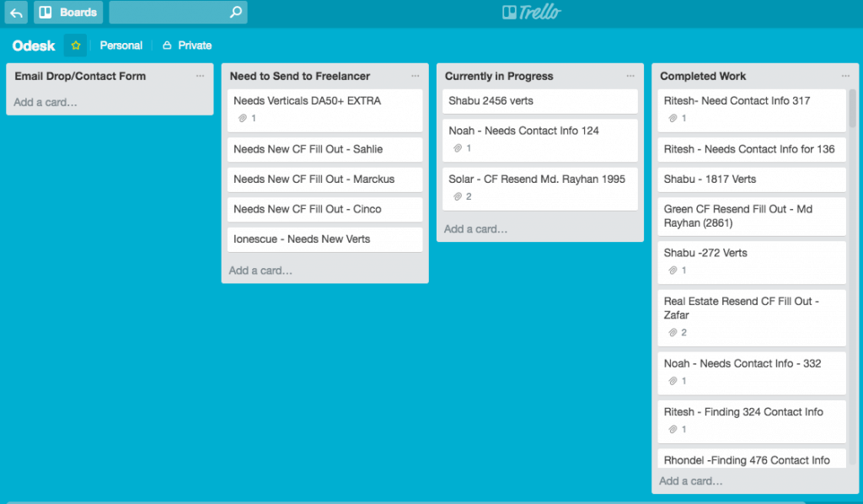The image size is (863, 504).
Task: Open card Green CF Resend Fill Out - Md Rayhan
Action: coord(751,217)
